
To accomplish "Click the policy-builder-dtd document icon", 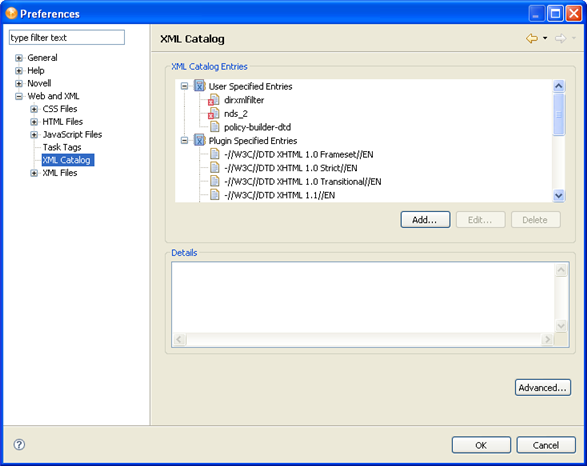I will pos(215,127).
